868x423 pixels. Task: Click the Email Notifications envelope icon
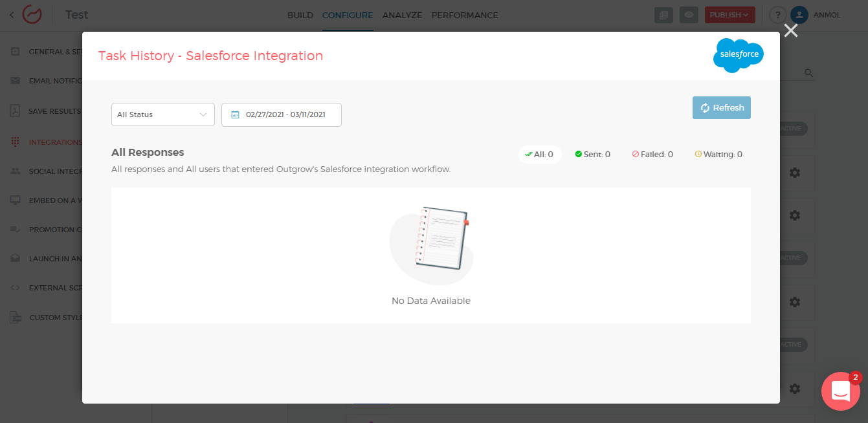[x=16, y=81]
